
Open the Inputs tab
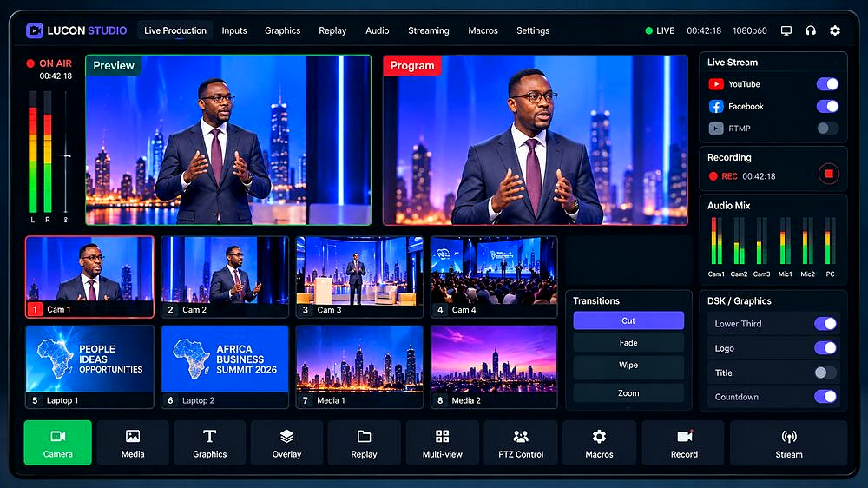(x=234, y=30)
